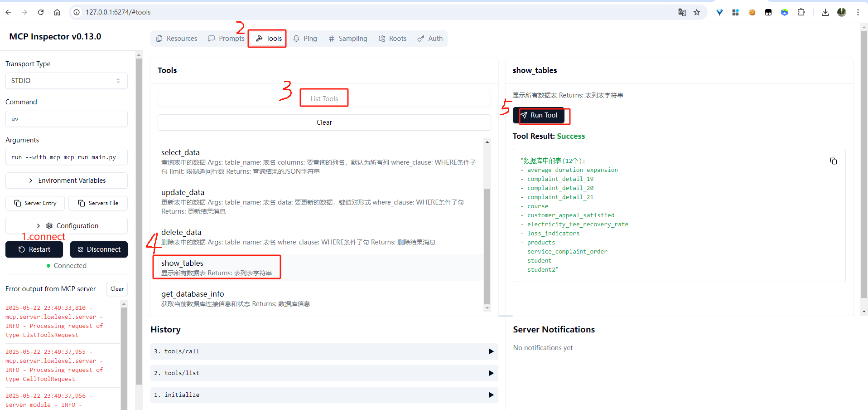Copy the Servers File
The image size is (868, 410).
pos(98,203)
